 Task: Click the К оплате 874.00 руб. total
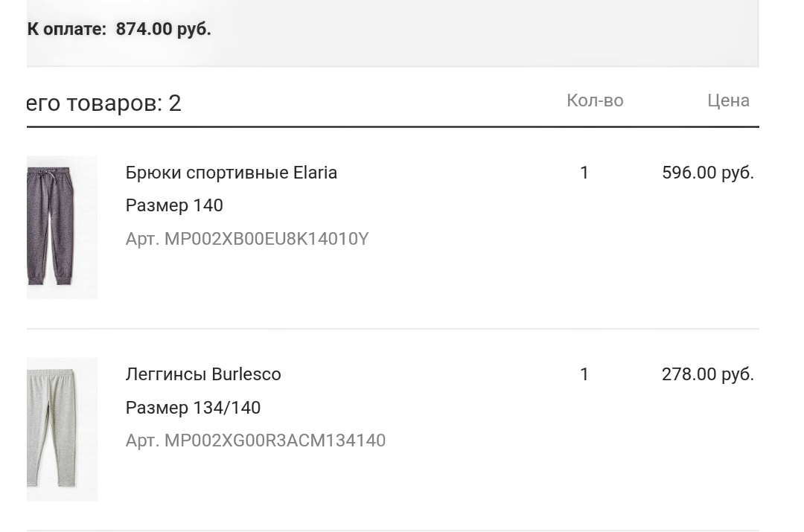click(x=119, y=29)
